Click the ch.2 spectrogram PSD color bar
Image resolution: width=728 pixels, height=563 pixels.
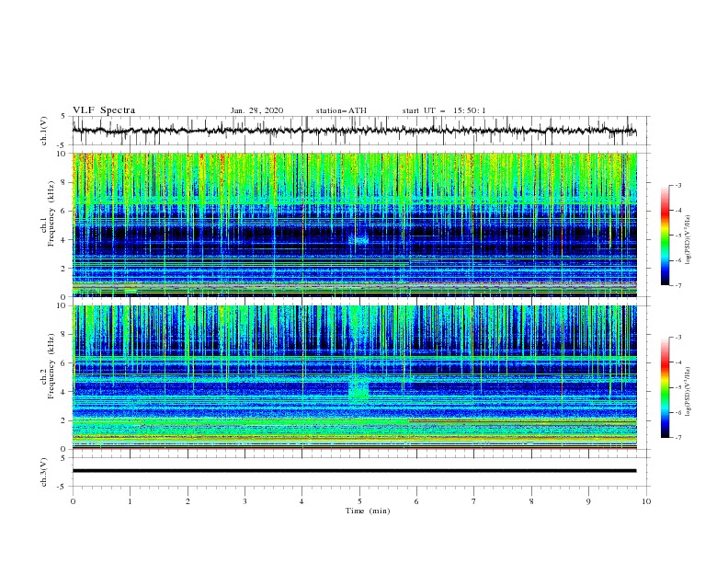(x=665, y=387)
